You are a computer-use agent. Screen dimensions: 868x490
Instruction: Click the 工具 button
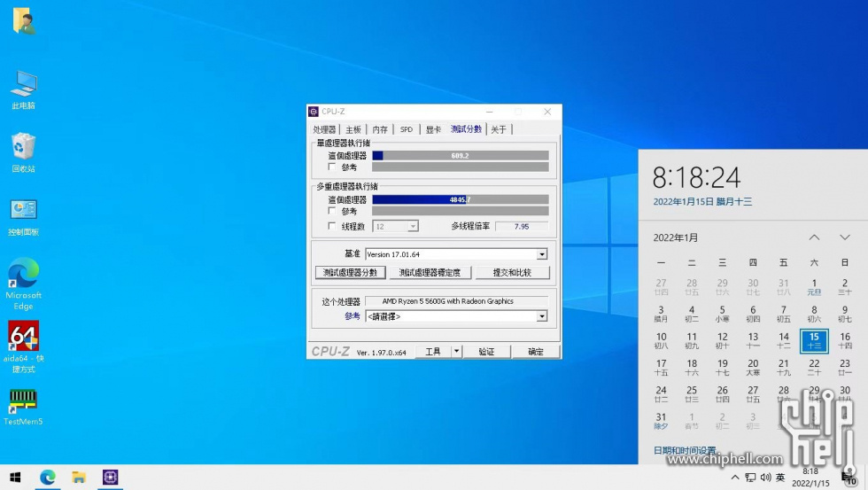pyautogui.click(x=433, y=351)
